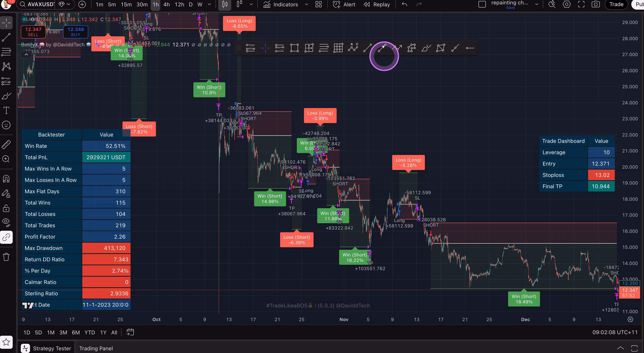644x353 pixels.
Task: Take a chart snapshot with camera icon
Action: click(596, 4)
